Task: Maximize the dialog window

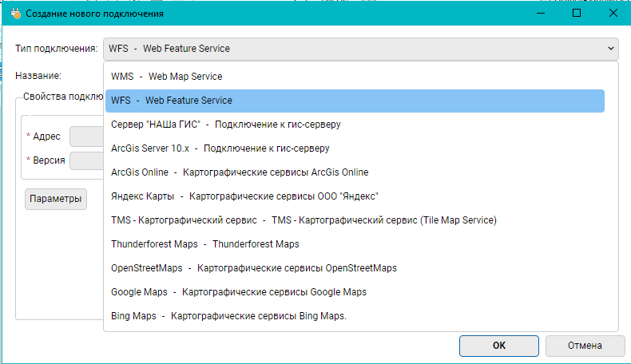Action: (576, 14)
